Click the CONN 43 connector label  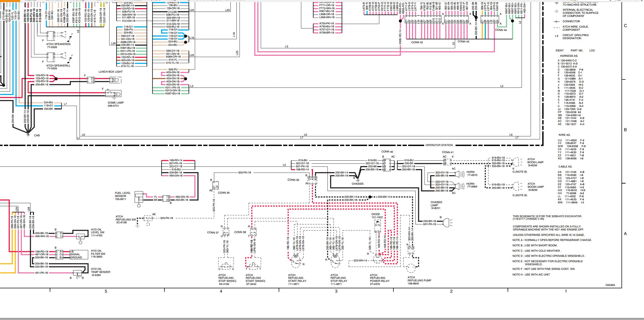[463, 41]
